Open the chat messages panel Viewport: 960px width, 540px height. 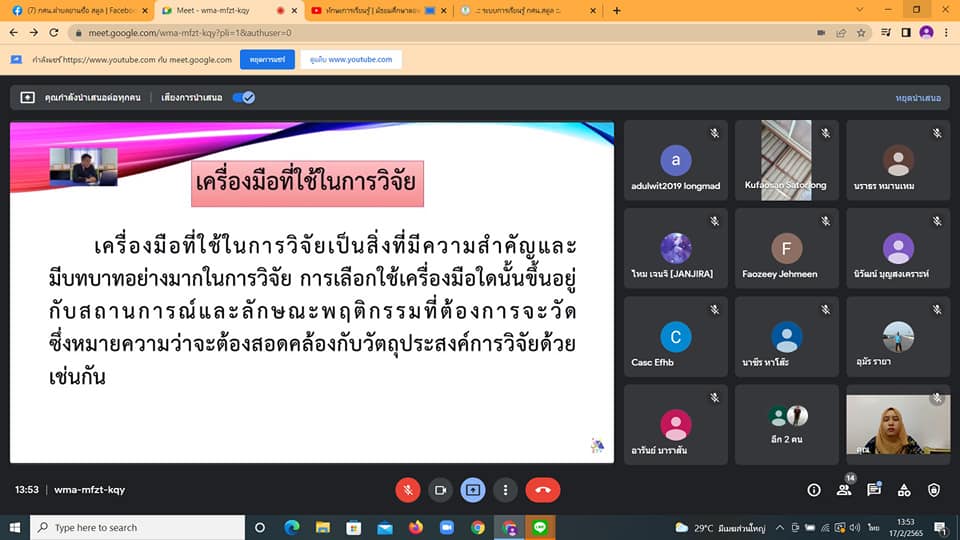(x=874, y=490)
